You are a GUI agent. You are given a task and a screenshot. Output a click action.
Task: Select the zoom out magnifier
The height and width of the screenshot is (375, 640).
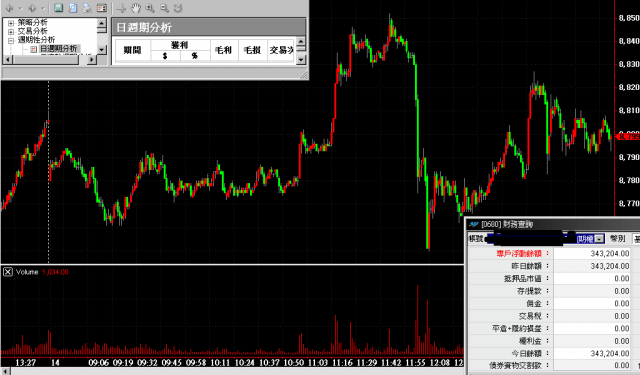click(164, 8)
